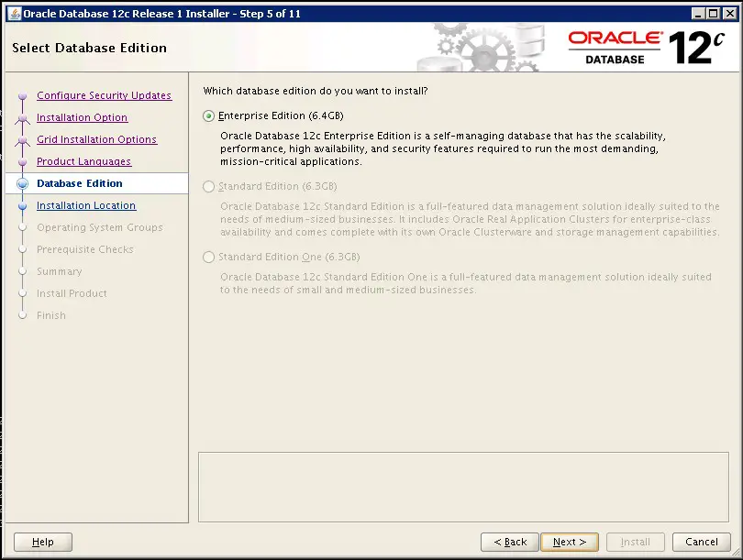
Task: Click the Oracle Database 12c logo
Action: click(647, 48)
